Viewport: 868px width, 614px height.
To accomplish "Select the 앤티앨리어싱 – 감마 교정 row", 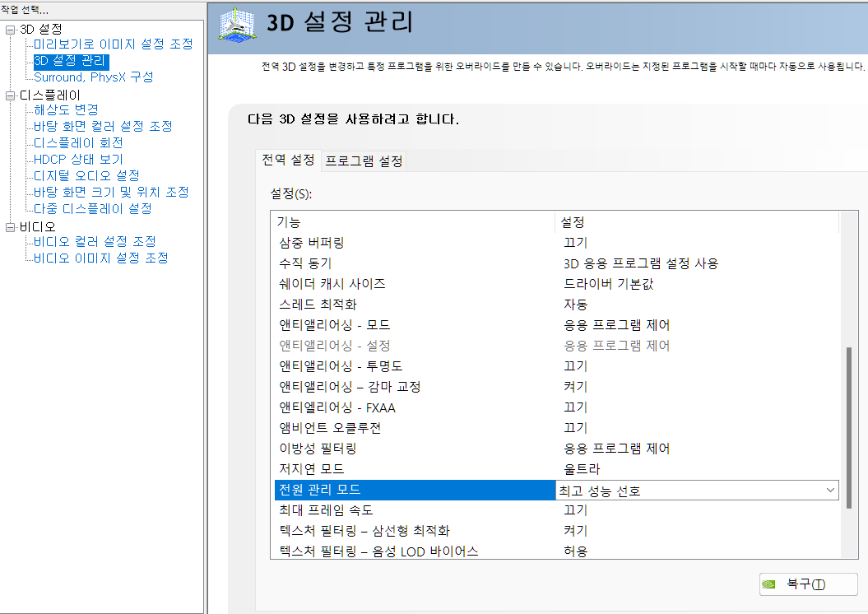I will [556, 387].
